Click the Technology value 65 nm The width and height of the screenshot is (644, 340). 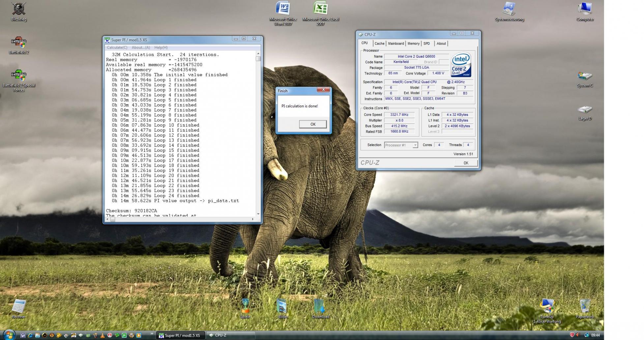[393, 73]
